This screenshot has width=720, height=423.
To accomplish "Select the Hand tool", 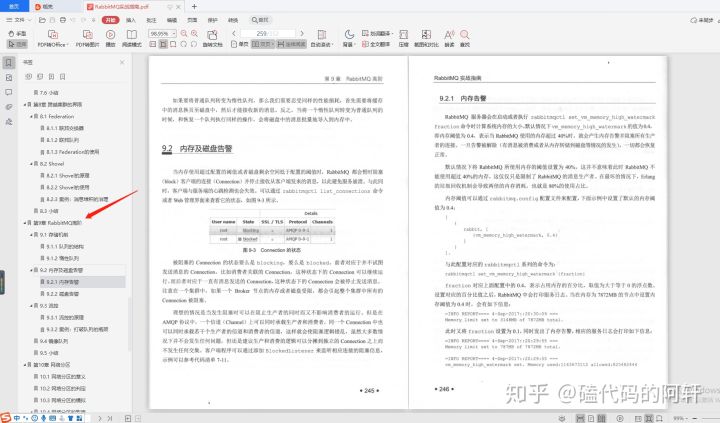I will point(17,34).
